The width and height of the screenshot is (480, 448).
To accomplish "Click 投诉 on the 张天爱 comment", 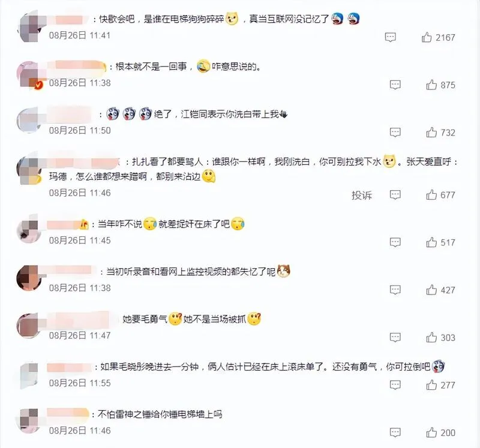I will [362, 196].
